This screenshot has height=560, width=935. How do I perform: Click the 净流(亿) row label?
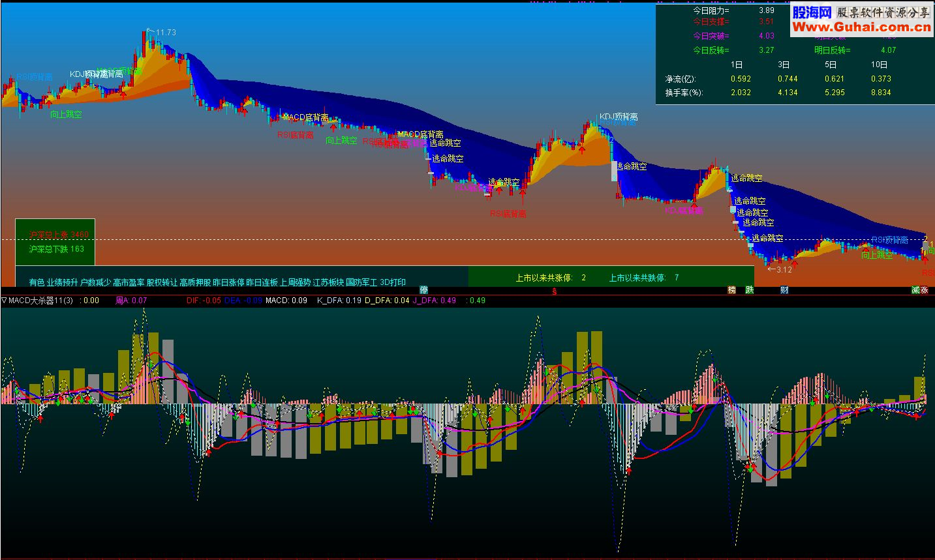[681, 79]
